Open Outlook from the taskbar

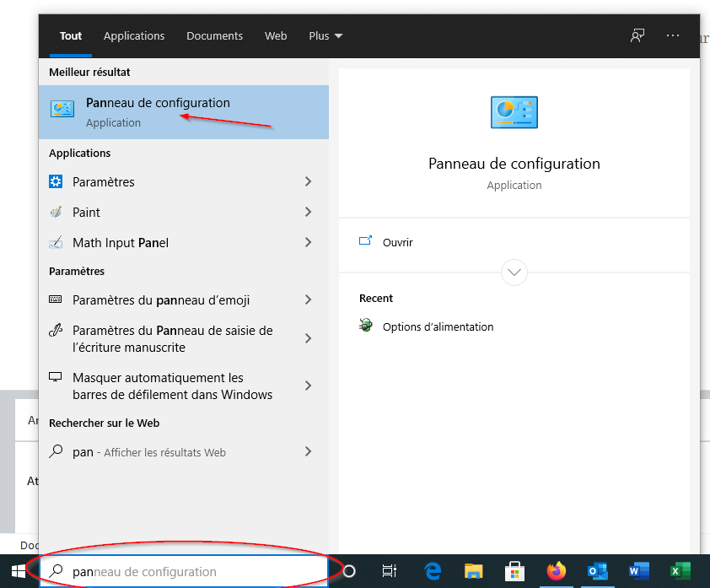(x=597, y=571)
